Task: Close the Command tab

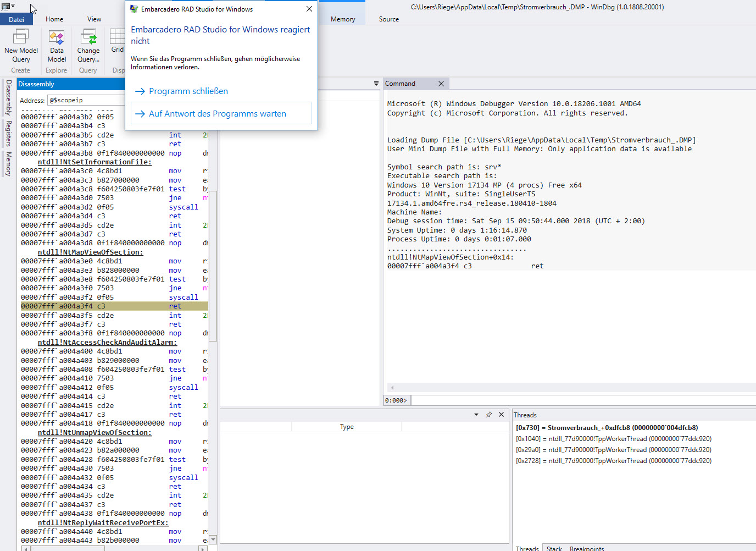Action: tap(441, 84)
